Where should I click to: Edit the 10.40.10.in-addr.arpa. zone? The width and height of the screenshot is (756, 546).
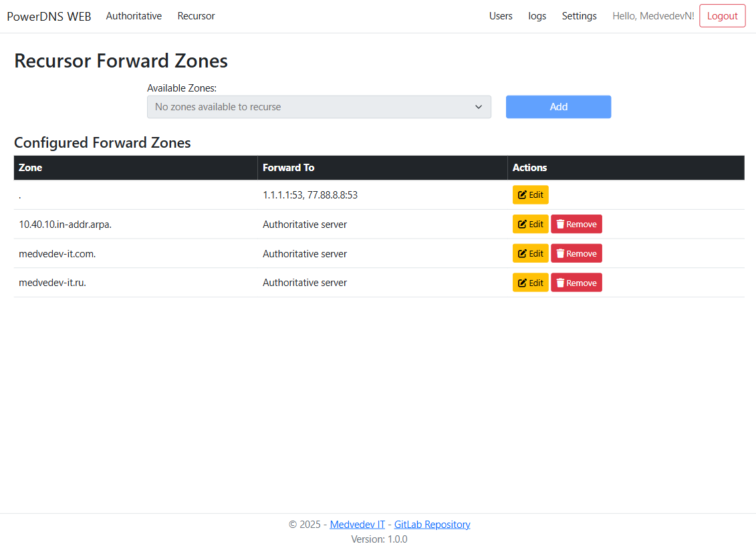coord(530,224)
